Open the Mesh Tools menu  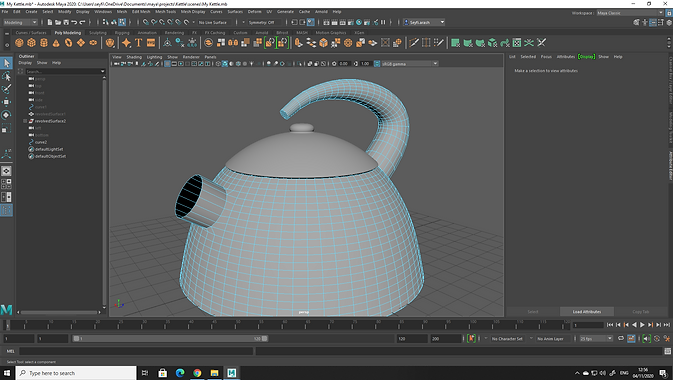(165, 12)
